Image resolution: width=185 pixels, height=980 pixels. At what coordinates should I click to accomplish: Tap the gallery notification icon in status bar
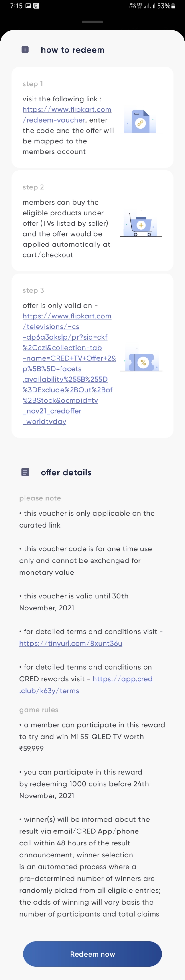pos(28,6)
